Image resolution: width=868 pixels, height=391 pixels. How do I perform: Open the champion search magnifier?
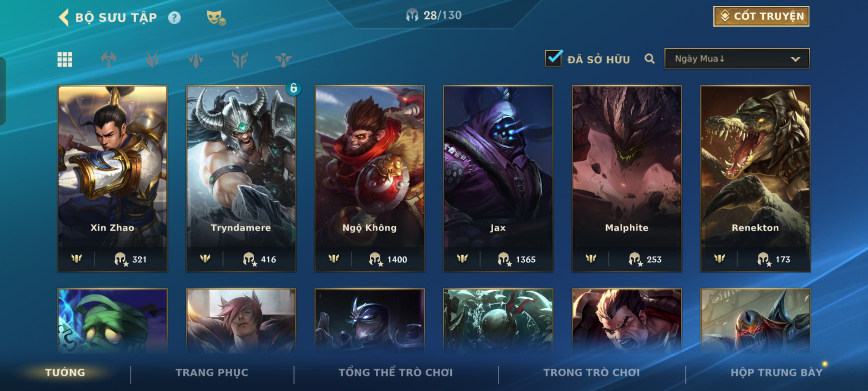(x=650, y=59)
